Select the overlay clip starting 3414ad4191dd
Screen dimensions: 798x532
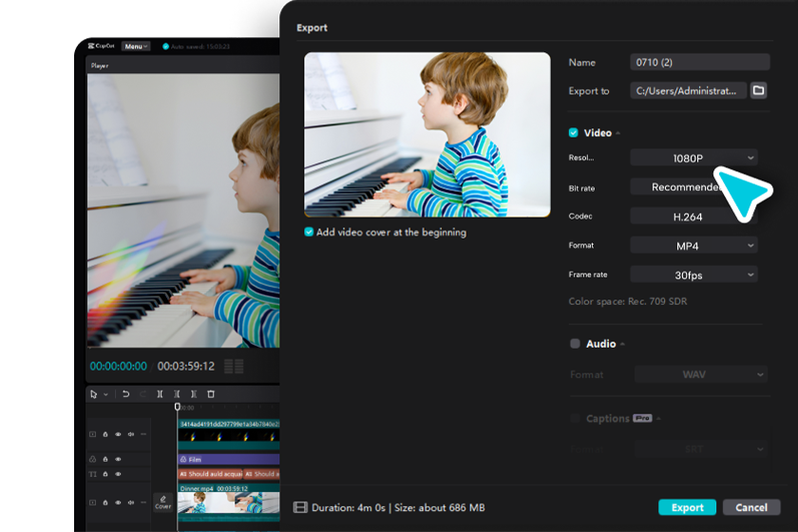(229, 434)
